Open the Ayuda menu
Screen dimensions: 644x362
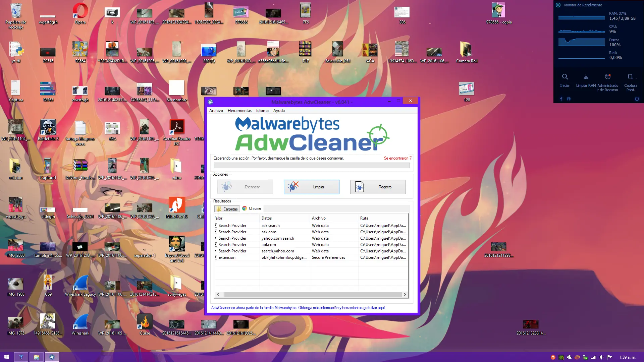pos(279,111)
